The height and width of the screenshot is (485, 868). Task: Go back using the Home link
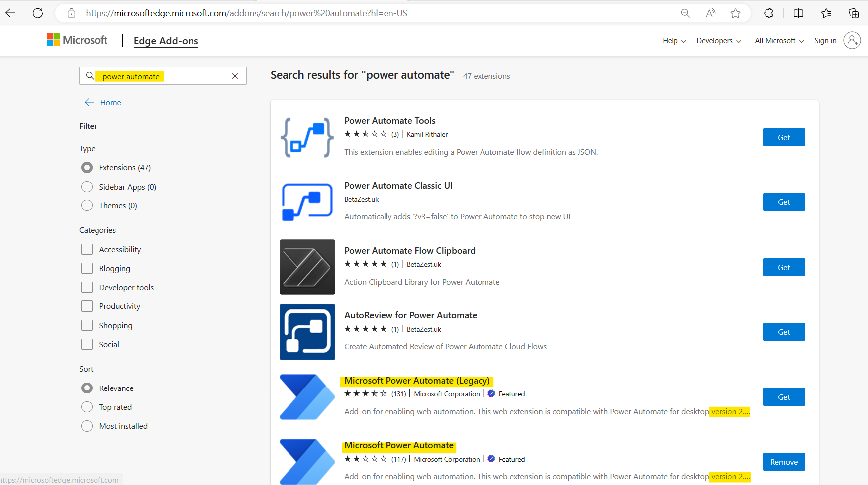[110, 102]
